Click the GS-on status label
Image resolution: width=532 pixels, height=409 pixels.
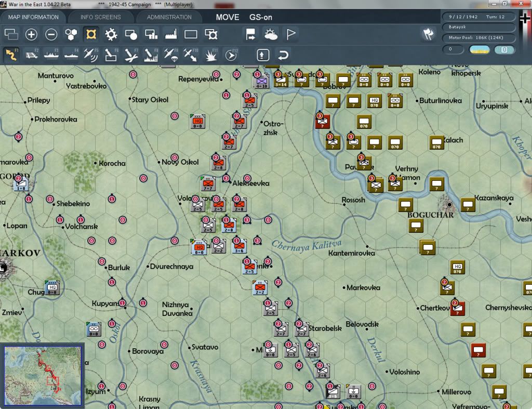(x=261, y=17)
